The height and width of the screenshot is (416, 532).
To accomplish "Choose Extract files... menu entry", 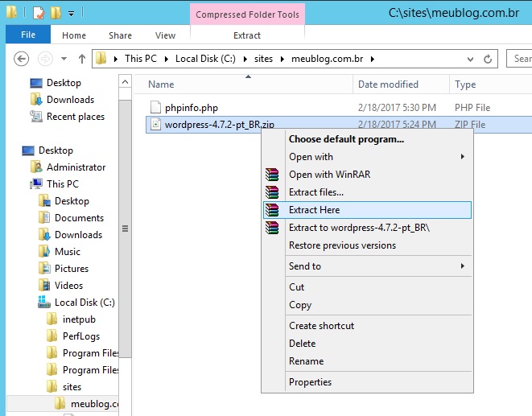I will [368, 192].
